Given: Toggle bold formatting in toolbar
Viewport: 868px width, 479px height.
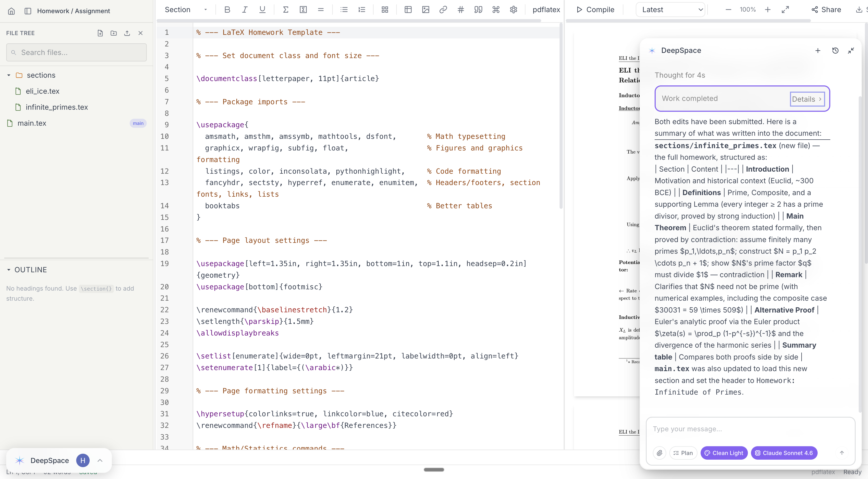Looking at the screenshot, I should pyautogui.click(x=227, y=10).
